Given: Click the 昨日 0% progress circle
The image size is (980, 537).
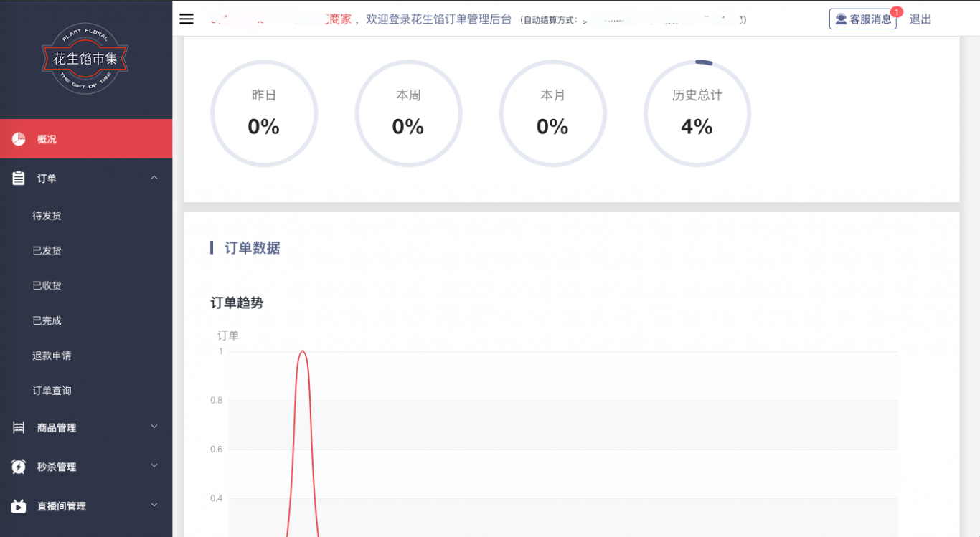Looking at the screenshot, I should click(264, 113).
